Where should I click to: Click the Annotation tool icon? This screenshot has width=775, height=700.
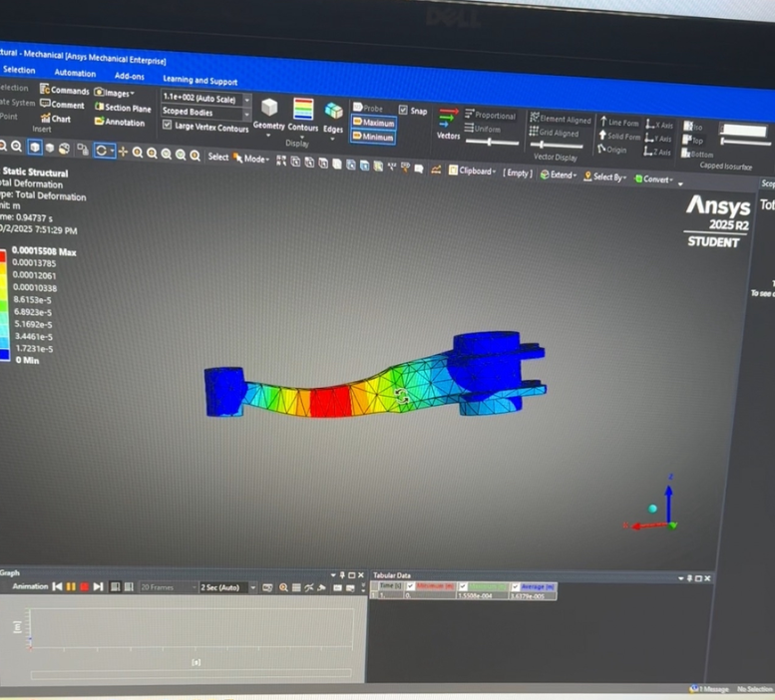point(119,122)
